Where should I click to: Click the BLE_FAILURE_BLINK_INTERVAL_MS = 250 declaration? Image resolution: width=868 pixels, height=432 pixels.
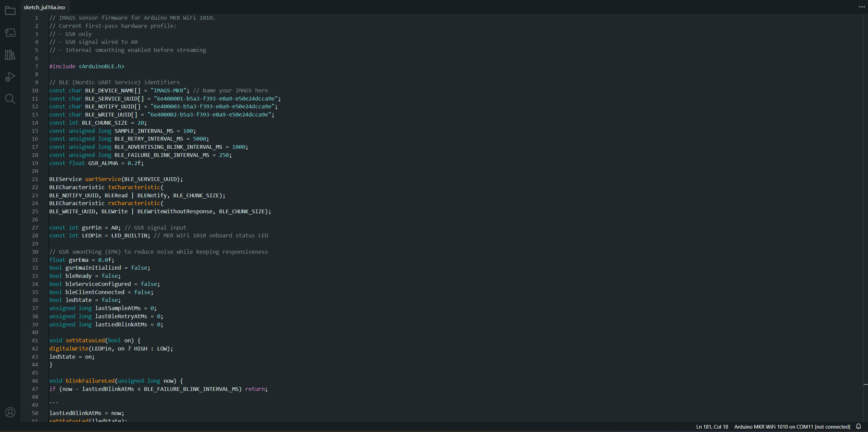click(141, 155)
